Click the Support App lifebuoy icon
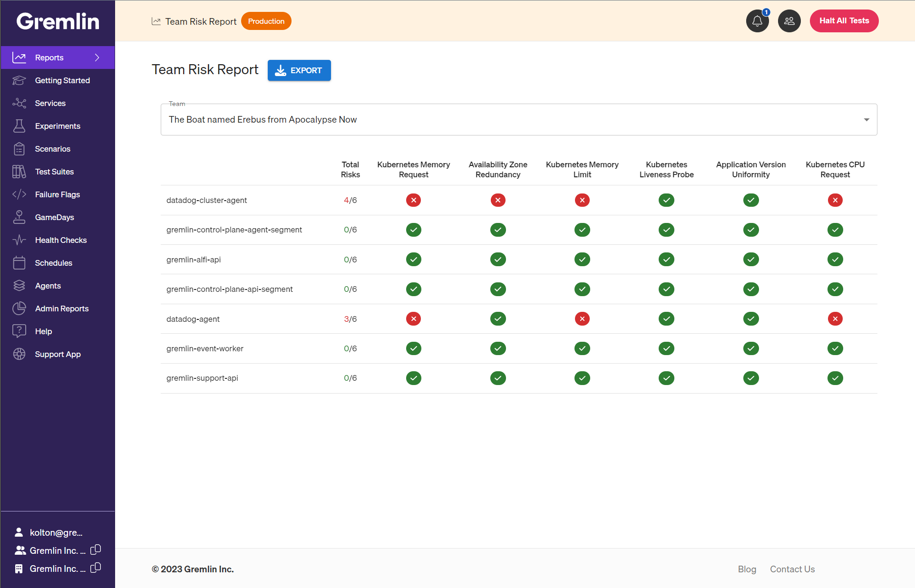This screenshot has width=915, height=588. click(19, 354)
